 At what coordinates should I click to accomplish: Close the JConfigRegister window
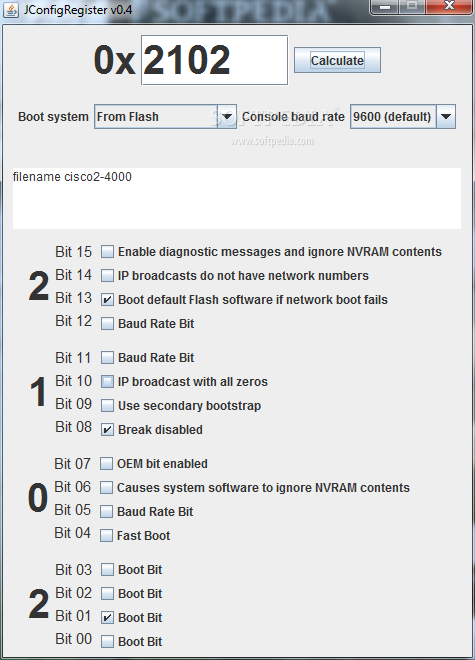(449, 7)
